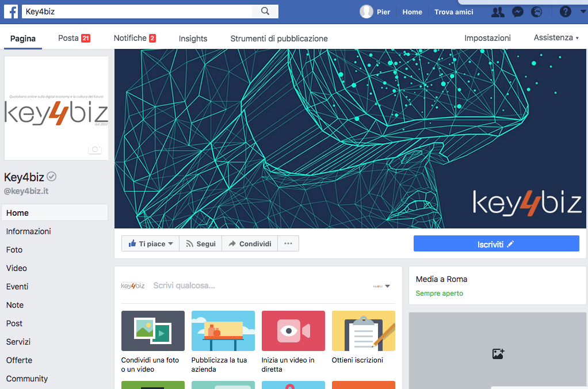
Task: Click the Key4biz page name
Action: point(24,177)
